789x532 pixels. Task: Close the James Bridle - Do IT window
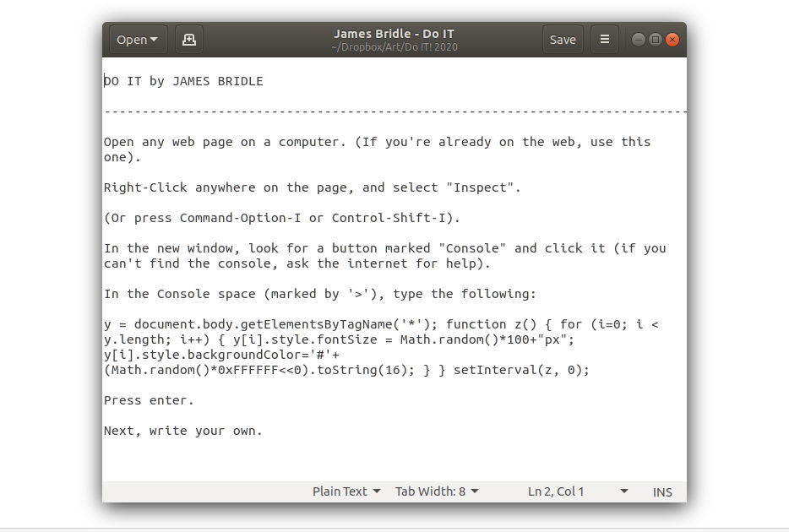672,40
